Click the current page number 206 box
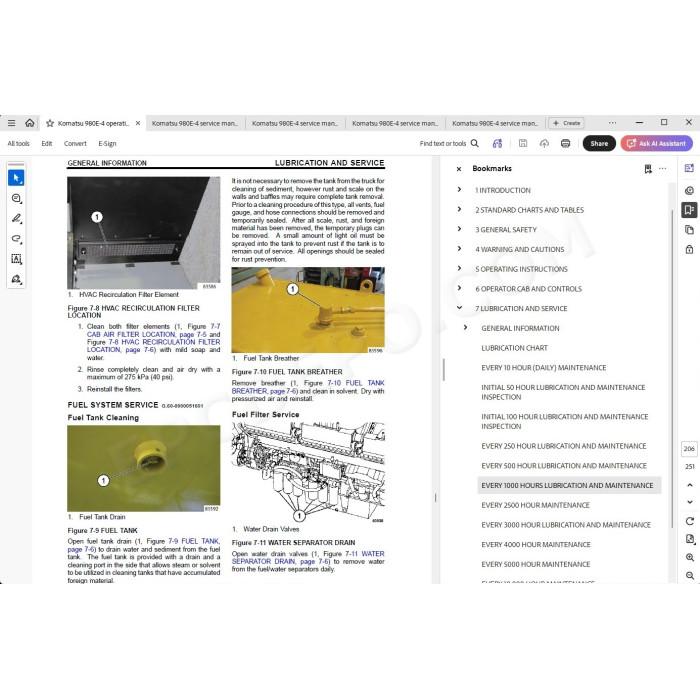The image size is (700, 700). tap(689, 449)
